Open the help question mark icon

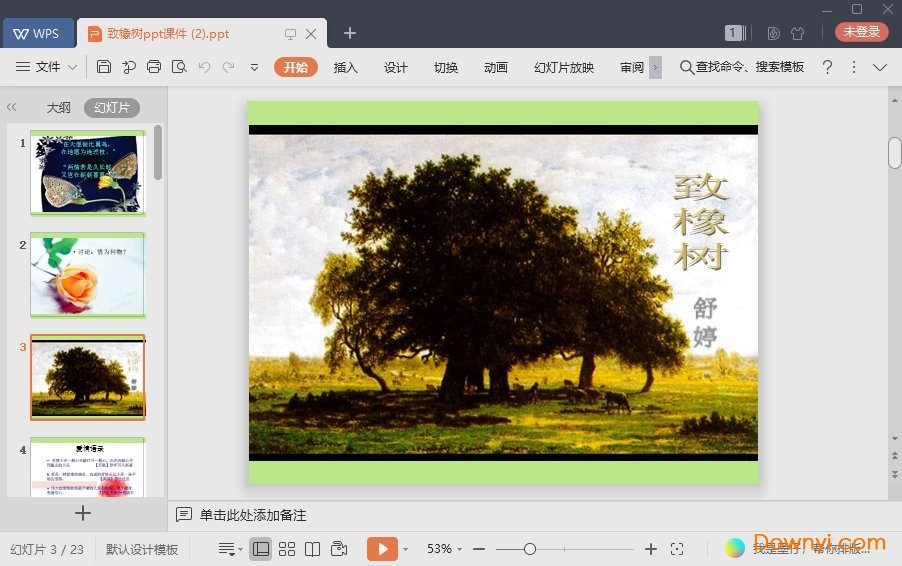[x=827, y=67]
